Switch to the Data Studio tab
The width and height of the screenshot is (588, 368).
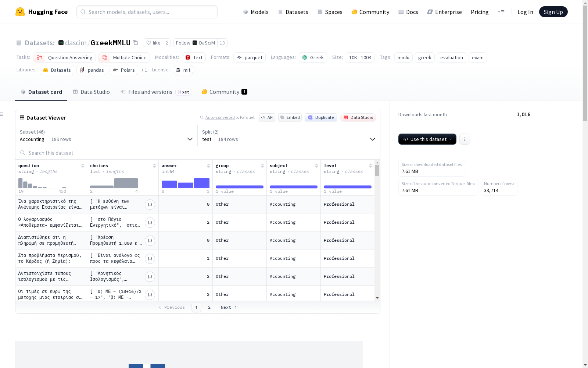(x=91, y=92)
